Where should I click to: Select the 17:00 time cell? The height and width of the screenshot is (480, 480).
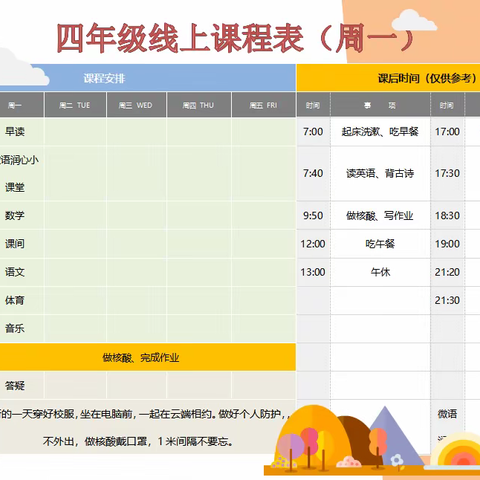[447, 132]
